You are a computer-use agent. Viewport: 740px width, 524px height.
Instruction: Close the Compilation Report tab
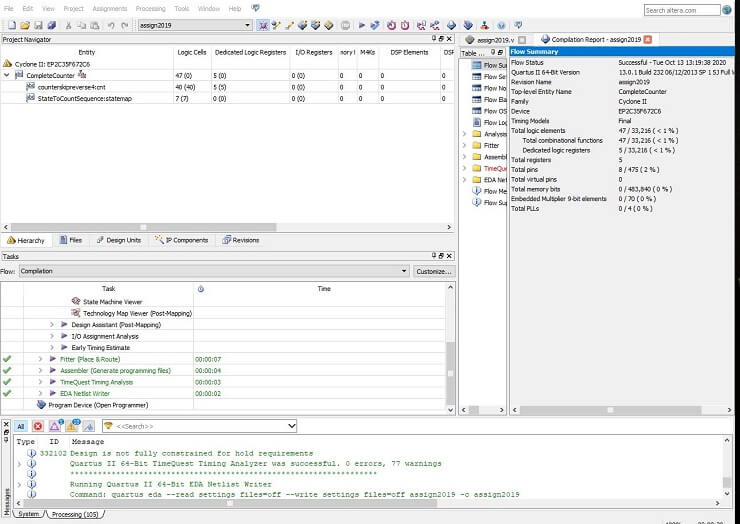[648, 39]
